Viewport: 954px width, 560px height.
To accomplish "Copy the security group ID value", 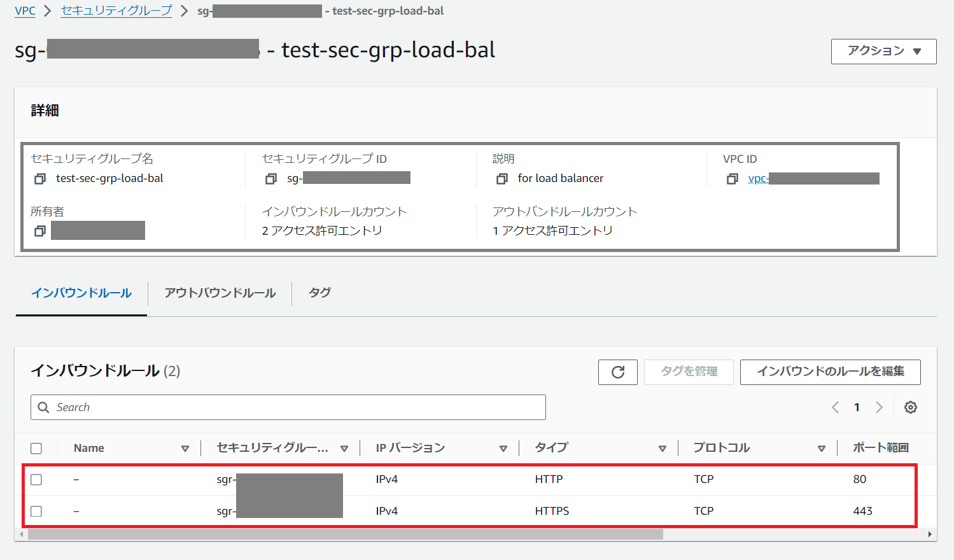I will tap(271, 179).
